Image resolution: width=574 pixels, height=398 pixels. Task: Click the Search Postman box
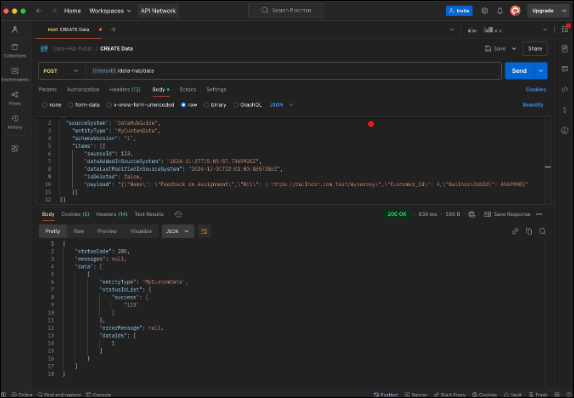tap(286, 10)
